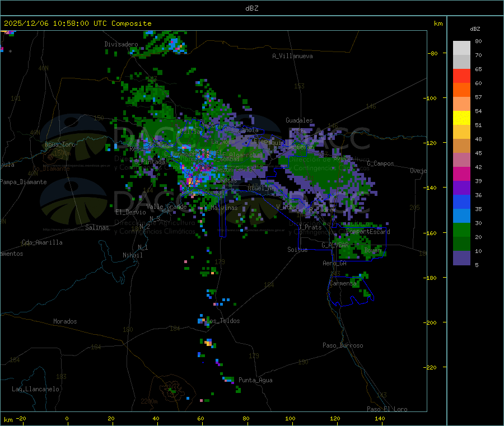The height and width of the screenshot is (426, 504).
Task: Pick the vivid orange swatch between 60 and 57
Action: [x=461, y=90]
